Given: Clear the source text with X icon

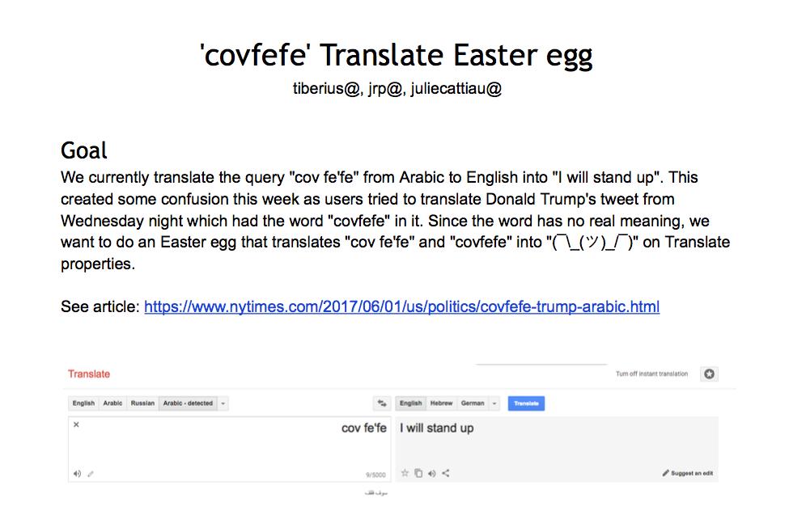Looking at the screenshot, I should tap(76, 424).
